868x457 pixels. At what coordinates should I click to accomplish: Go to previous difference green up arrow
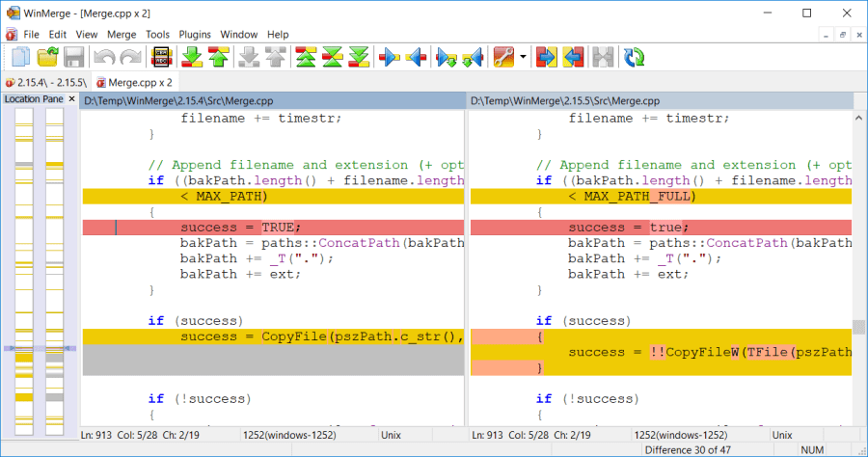(x=219, y=57)
